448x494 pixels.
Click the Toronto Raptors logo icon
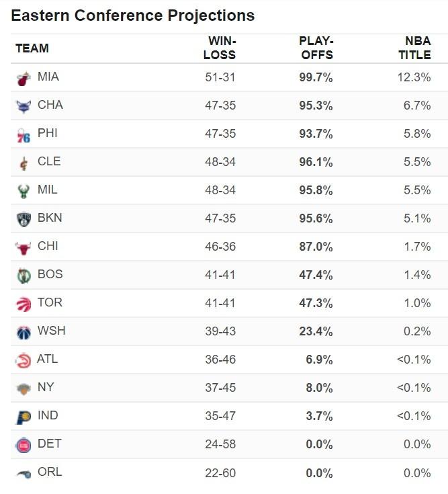pyautogui.click(x=24, y=304)
